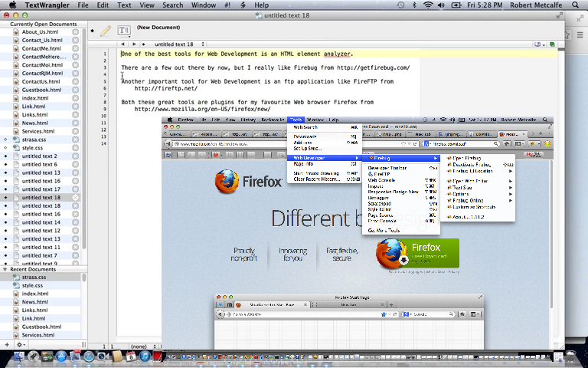Viewport: 588px width, 368px height.
Task: Close untitled text 2 document
Action: 75,156
